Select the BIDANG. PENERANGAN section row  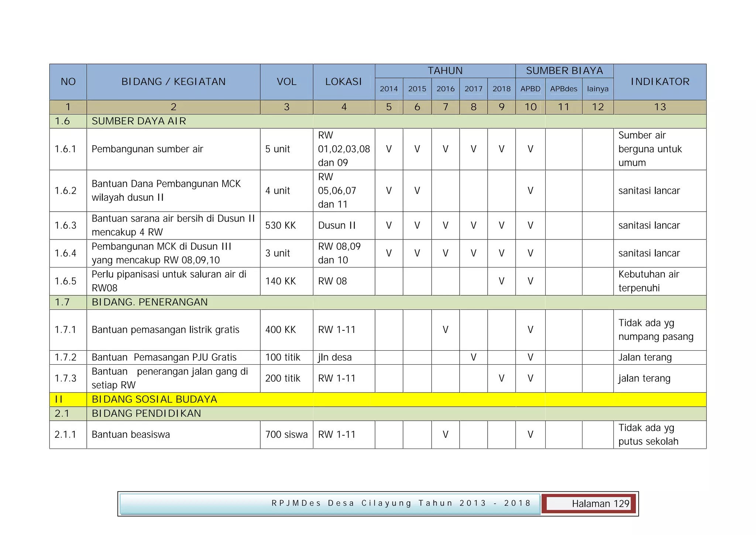click(x=150, y=302)
